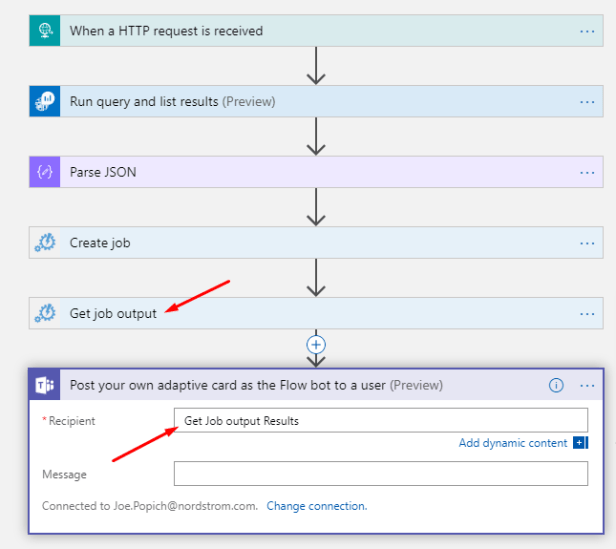This screenshot has height=549, width=616.
Task: Open ellipsis menu for Parse JSON step
Action: 587,172
